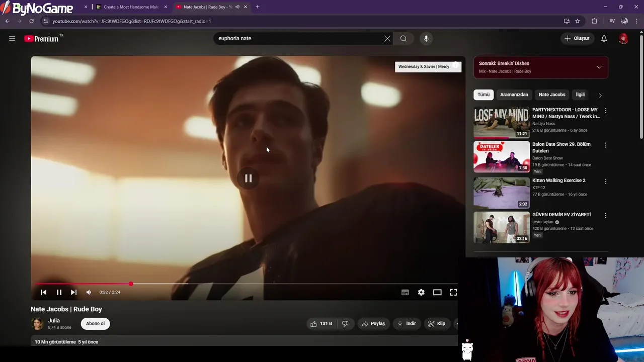Select the İlgili filter chip

pyautogui.click(x=580, y=95)
